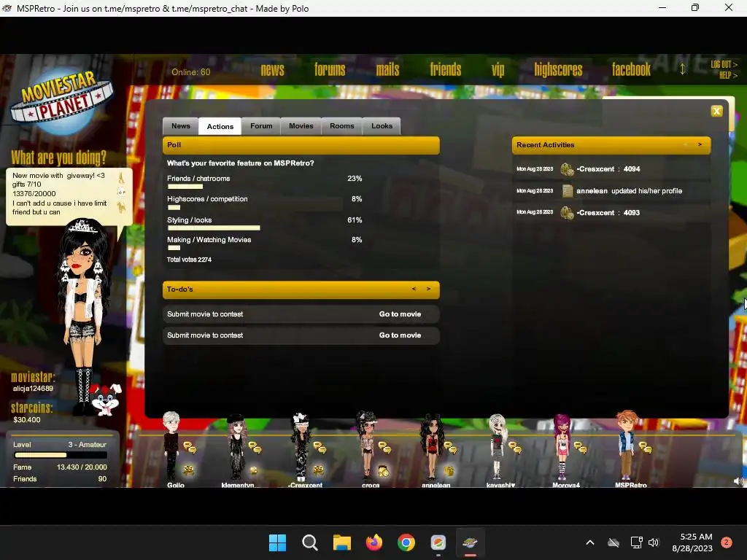This screenshot has width=747, height=560.
Task: Open facebook from the top navigation
Action: (x=631, y=70)
